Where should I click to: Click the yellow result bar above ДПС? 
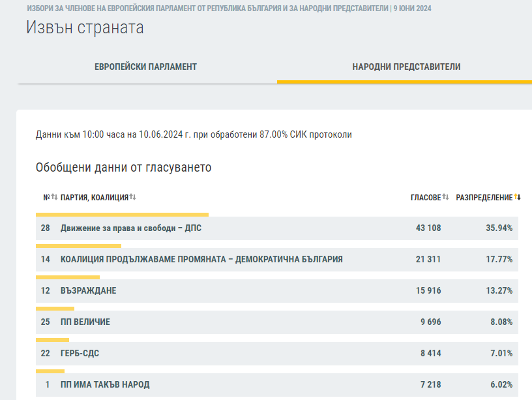(x=122, y=214)
